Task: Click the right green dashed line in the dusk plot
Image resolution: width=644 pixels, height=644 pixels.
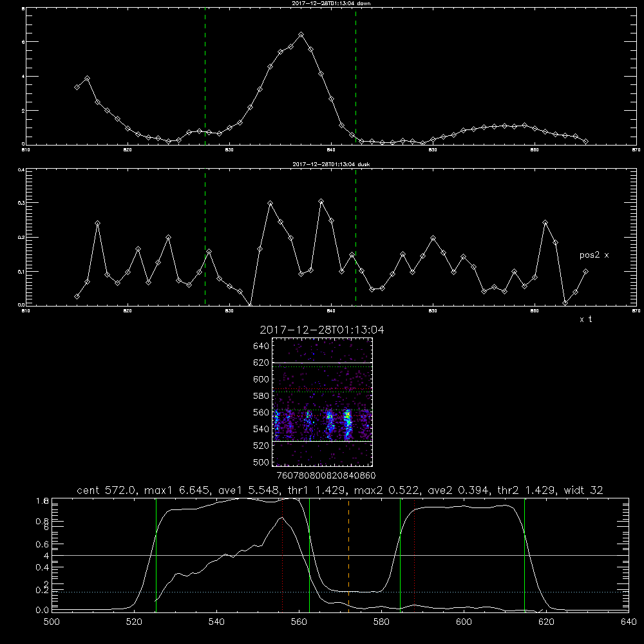Action: pyautogui.click(x=355, y=238)
